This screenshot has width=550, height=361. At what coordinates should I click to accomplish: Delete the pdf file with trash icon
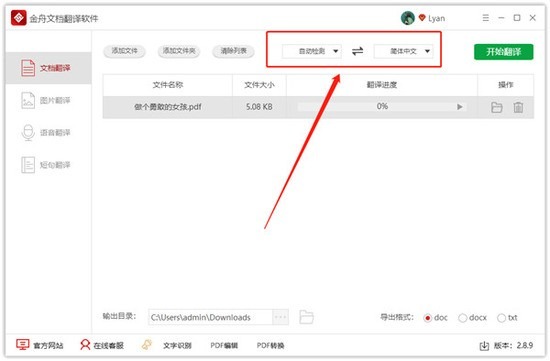point(518,107)
